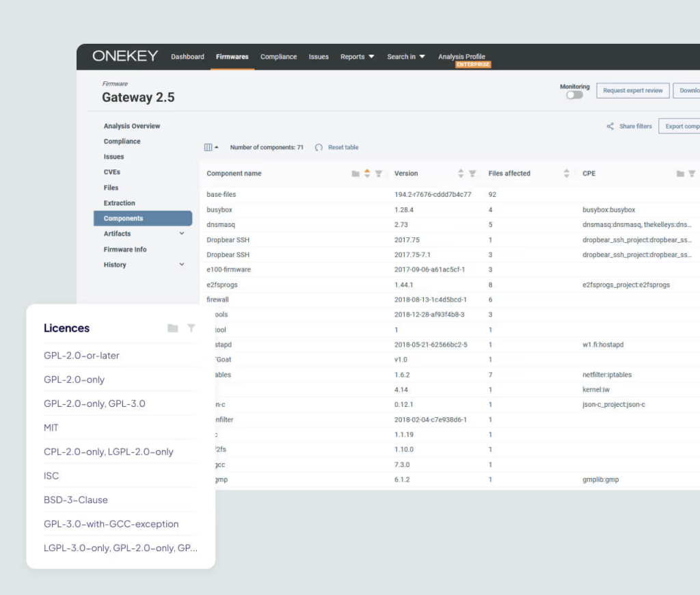The image size is (700, 595).
Task: Click the filter icon in Licences panel
Action: coord(191,328)
